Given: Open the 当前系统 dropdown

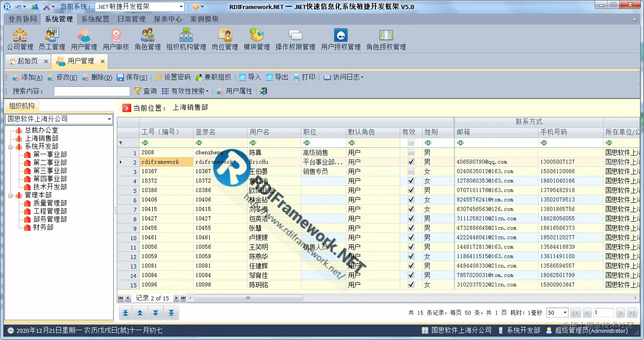Looking at the screenshot, I should tap(181, 6).
